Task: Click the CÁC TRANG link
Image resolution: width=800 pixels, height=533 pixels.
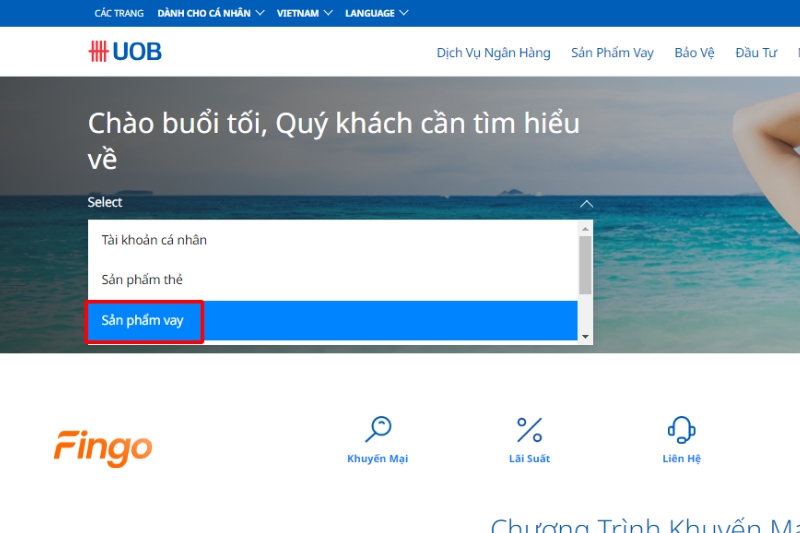Action: tap(119, 13)
